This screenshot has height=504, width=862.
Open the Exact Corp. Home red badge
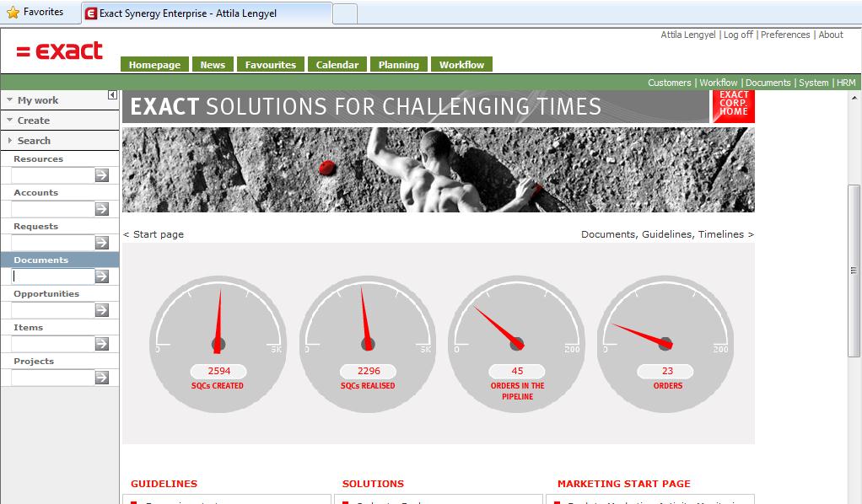point(733,106)
